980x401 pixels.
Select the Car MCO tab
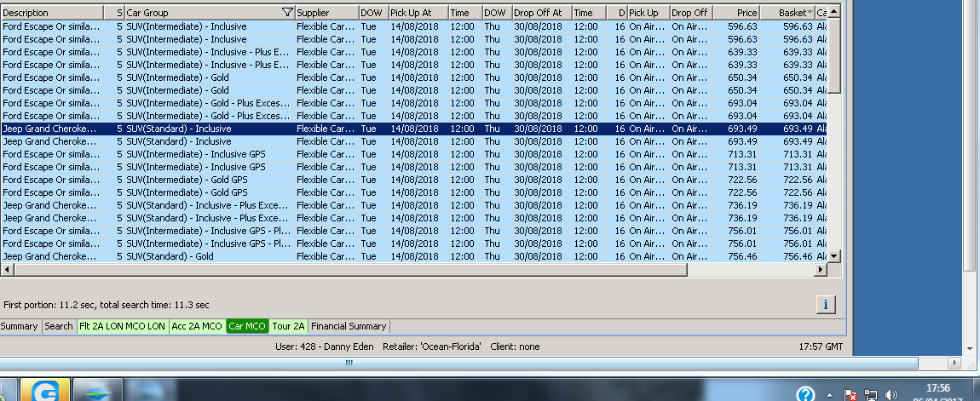[x=247, y=326]
